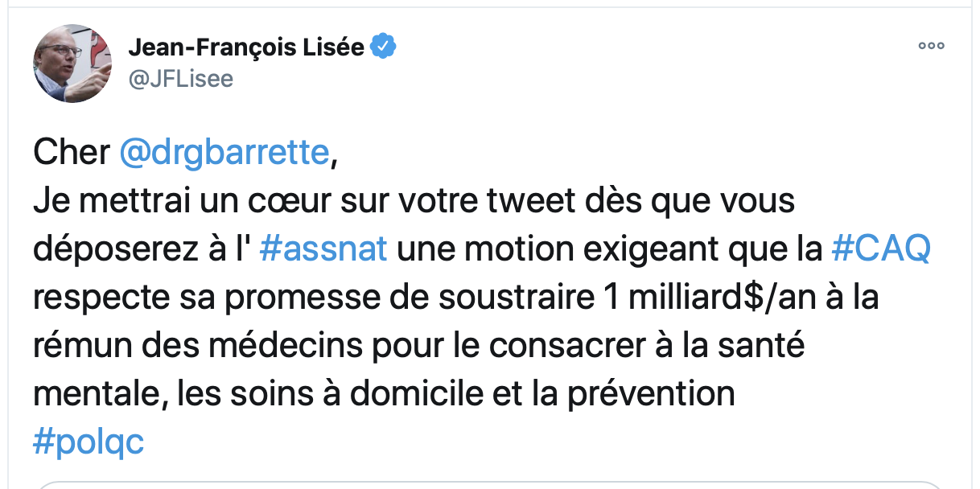Click the line starting "respecte sa promesse"
The width and height of the screenshot is (980, 489).
456,298
